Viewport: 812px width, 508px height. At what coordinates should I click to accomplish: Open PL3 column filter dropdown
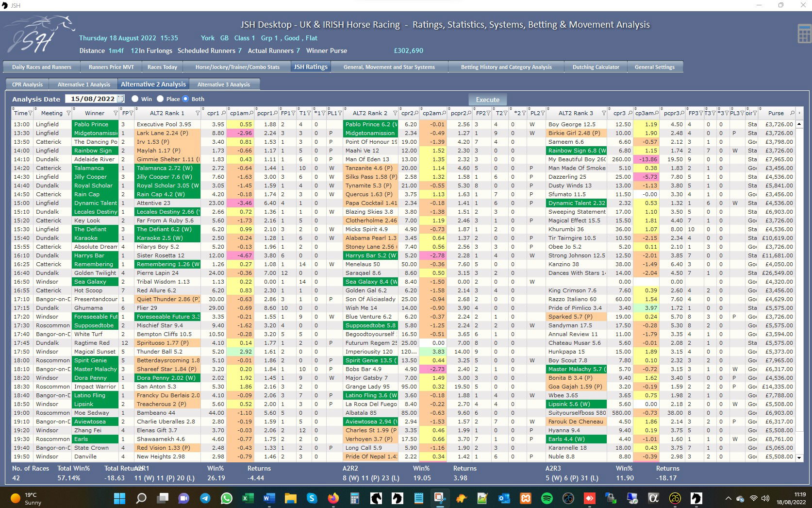742,113
